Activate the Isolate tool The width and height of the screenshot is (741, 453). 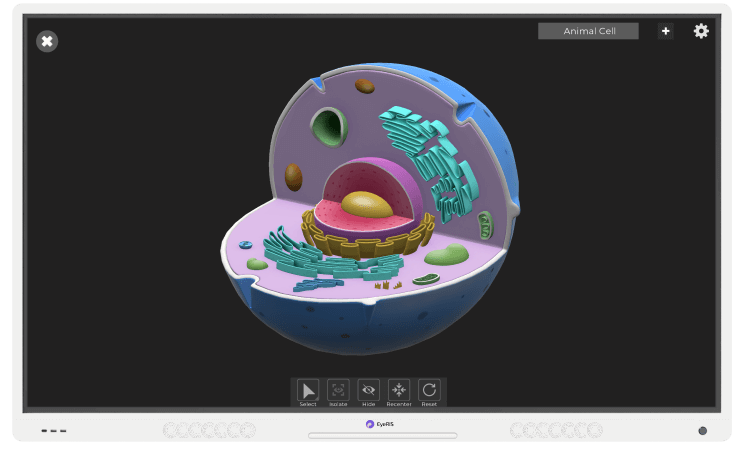click(x=338, y=390)
